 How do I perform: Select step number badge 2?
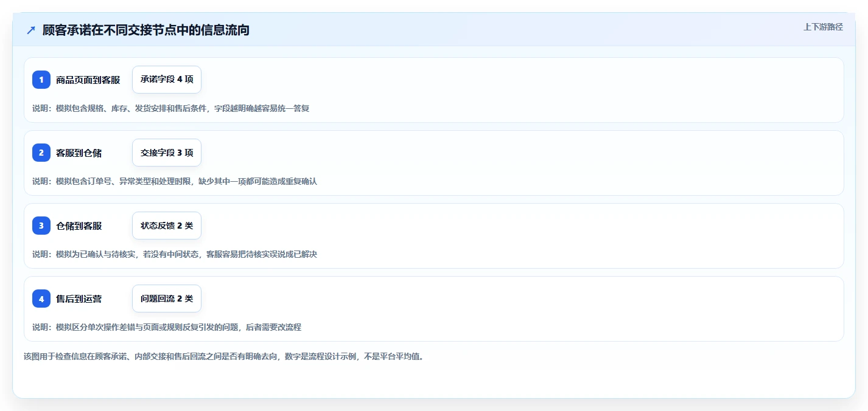[41, 153]
